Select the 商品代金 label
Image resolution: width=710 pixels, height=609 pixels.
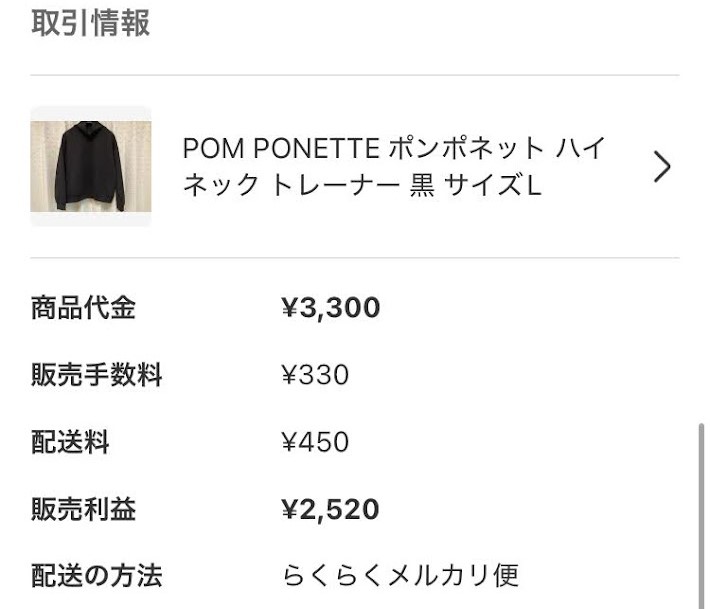pos(83,308)
